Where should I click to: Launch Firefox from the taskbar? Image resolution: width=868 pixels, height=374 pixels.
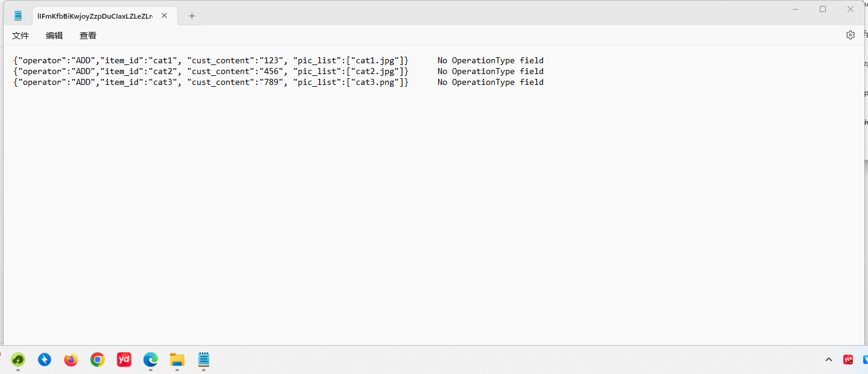pos(71,360)
